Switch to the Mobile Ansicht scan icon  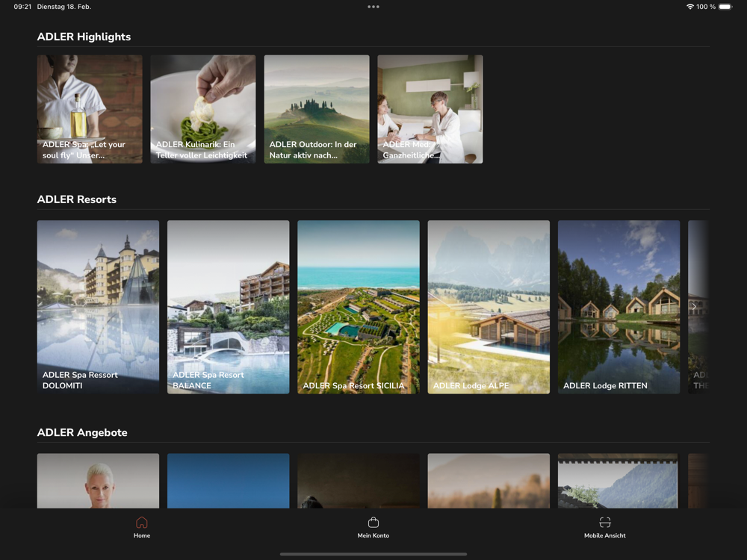click(605, 523)
